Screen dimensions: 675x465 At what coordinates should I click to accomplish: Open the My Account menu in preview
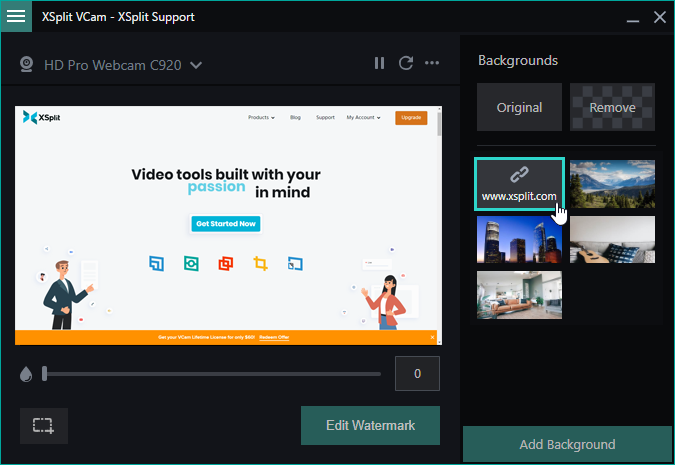coord(363,117)
